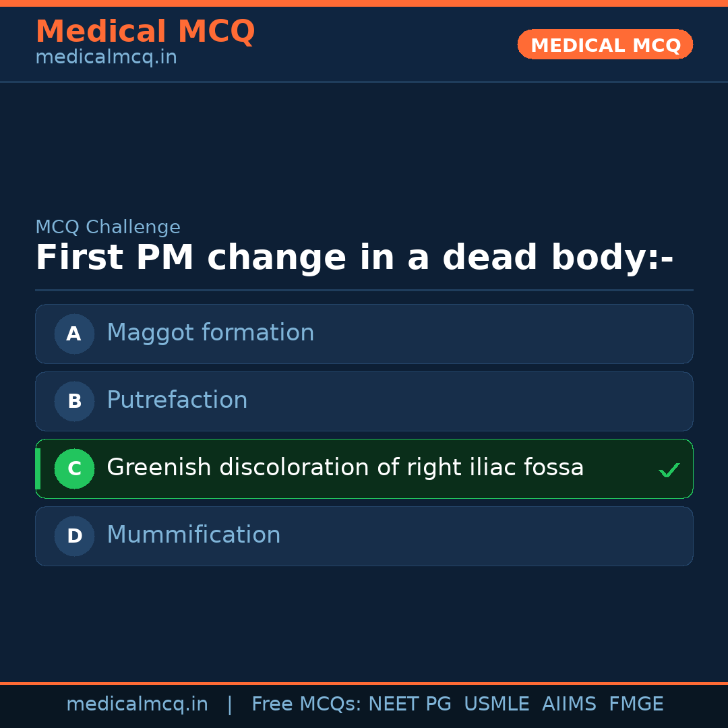Click the First PM change question heading
The width and height of the screenshot is (728, 728).
click(x=354, y=259)
